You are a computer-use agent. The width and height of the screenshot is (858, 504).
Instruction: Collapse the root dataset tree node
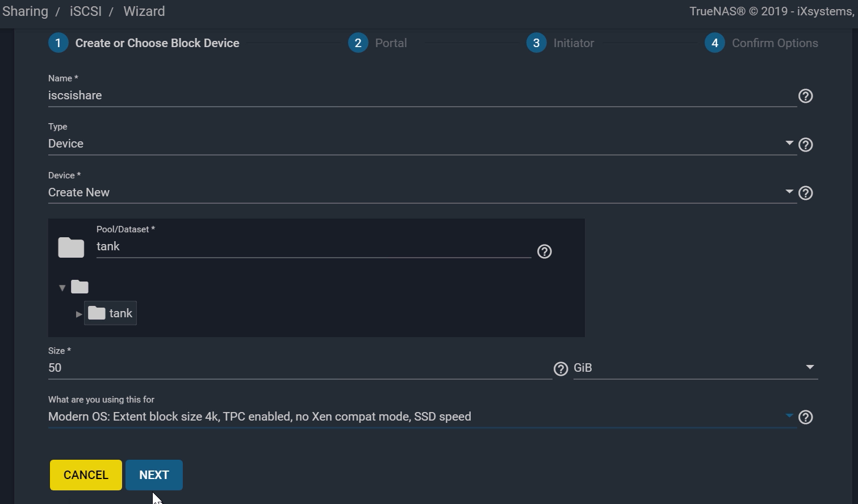[x=62, y=288]
